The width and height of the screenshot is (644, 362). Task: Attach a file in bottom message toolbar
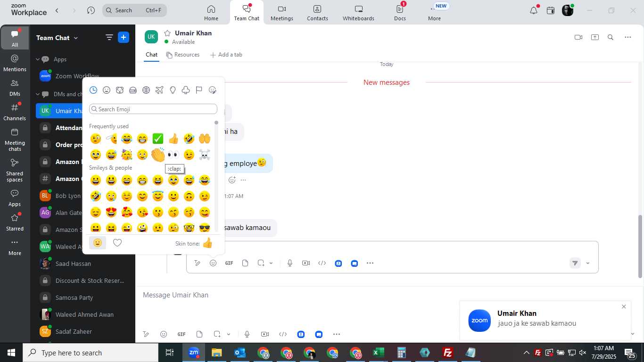pos(199,334)
